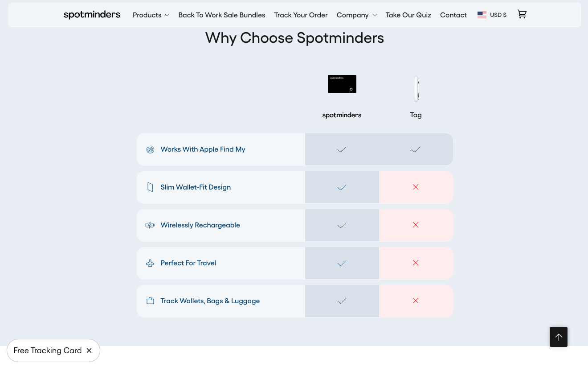Close the Free Tracking Card popup
Image resolution: width=588 pixels, height=367 pixels.
[89, 351]
